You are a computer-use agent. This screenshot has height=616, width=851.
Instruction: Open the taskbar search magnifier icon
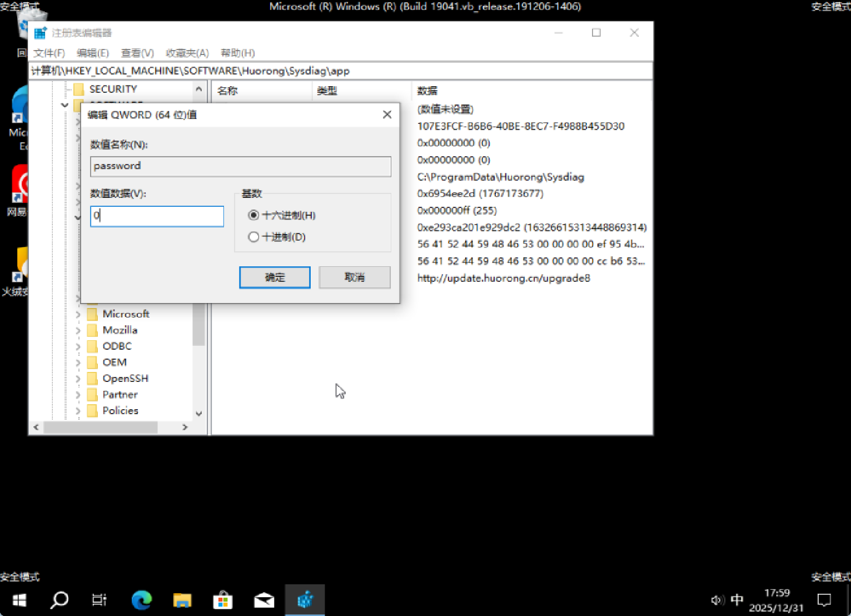(59, 600)
